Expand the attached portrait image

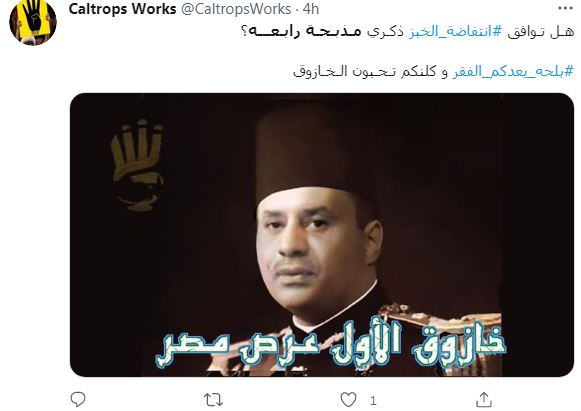(322, 235)
